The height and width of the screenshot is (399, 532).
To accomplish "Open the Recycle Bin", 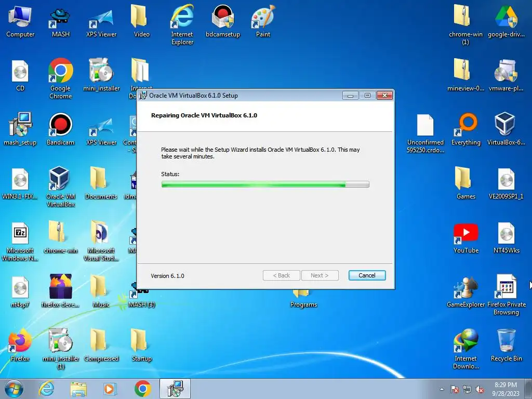I will click(x=506, y=345).
